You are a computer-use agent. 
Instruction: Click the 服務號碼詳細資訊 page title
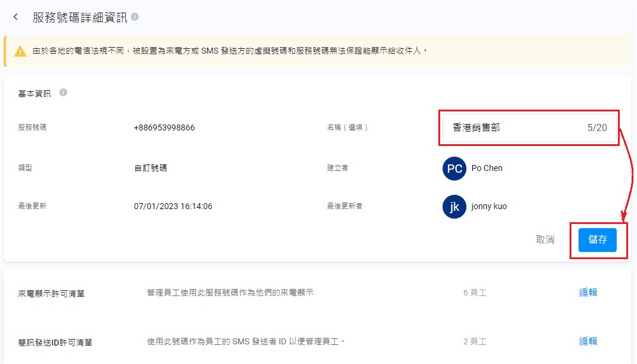pos(80,17)
